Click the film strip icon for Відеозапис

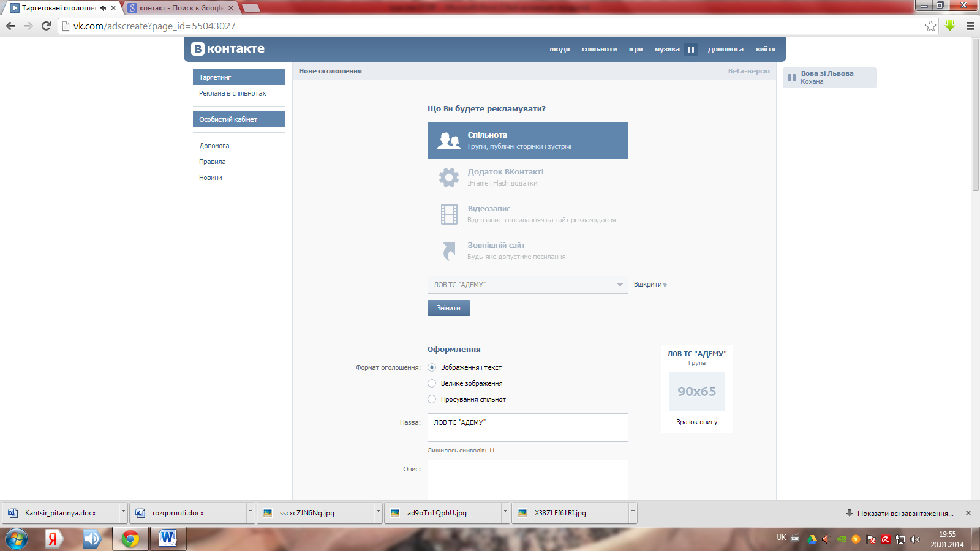tap(449, 214)
